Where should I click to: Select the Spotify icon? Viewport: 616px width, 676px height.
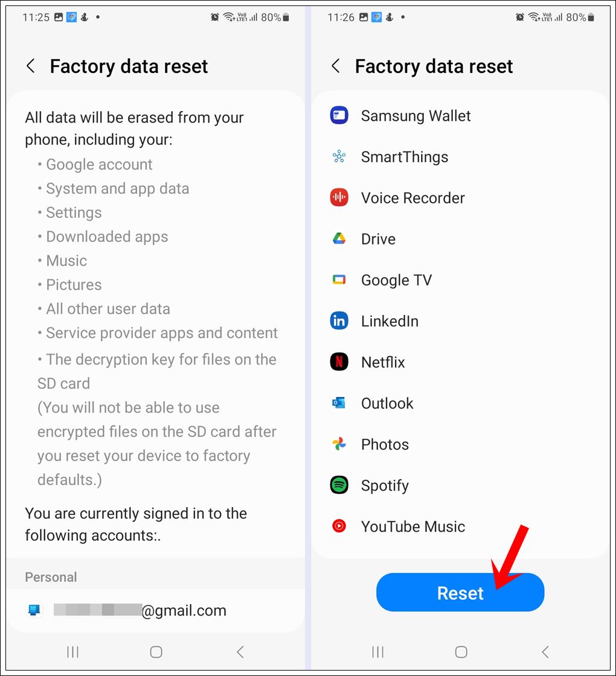click(339, 485)
